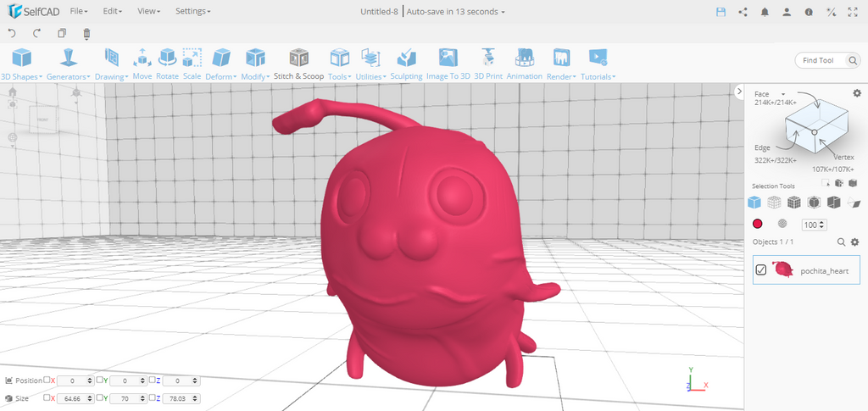Click the Copy/duplicate icon
This screenshot has height=411, width=868.
62,33
